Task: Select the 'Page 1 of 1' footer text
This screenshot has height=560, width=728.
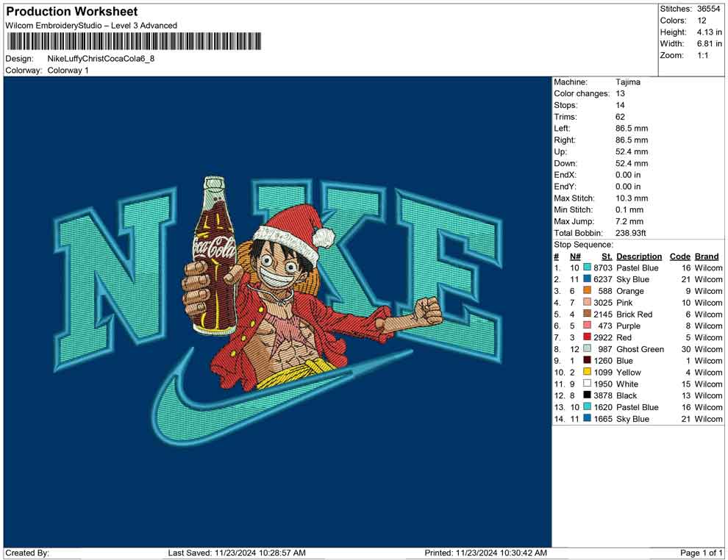Action: point(701,553)
